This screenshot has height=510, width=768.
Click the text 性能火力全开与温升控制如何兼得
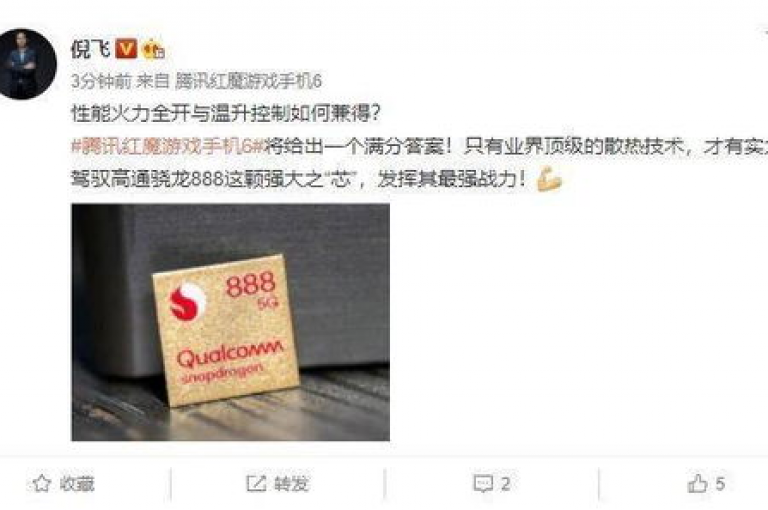(219, 114)
